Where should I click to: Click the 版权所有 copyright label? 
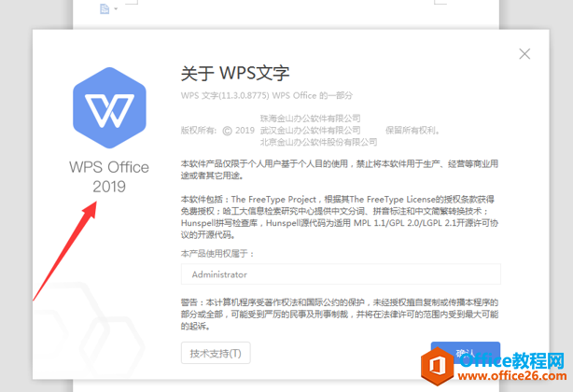[x=199, y=131]
